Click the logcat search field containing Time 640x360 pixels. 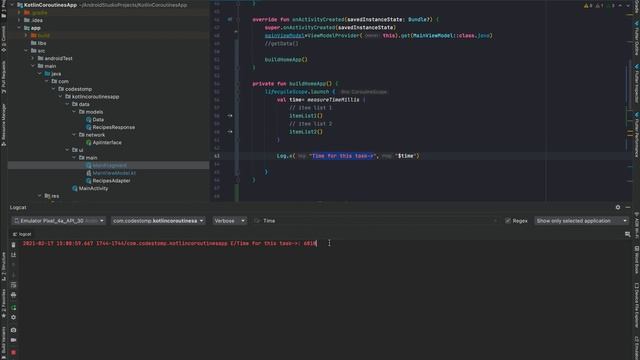point(376,221)
